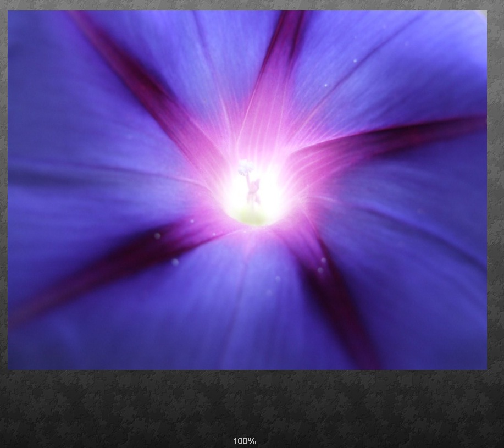This screenshot has width=504, height=448.
Task: Click the water droplets on the lower-left petal
Action: point(175,262)
